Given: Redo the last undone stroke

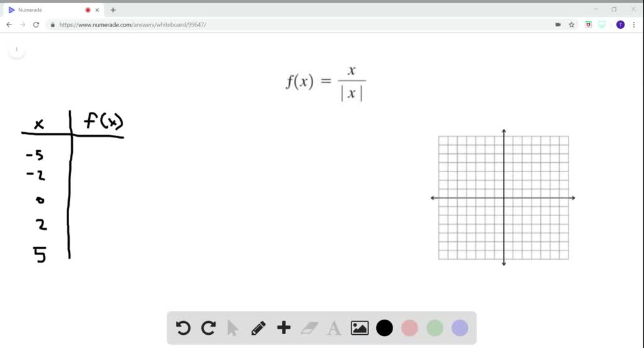Looking at the screenshot, I should (x=209, y=328).
